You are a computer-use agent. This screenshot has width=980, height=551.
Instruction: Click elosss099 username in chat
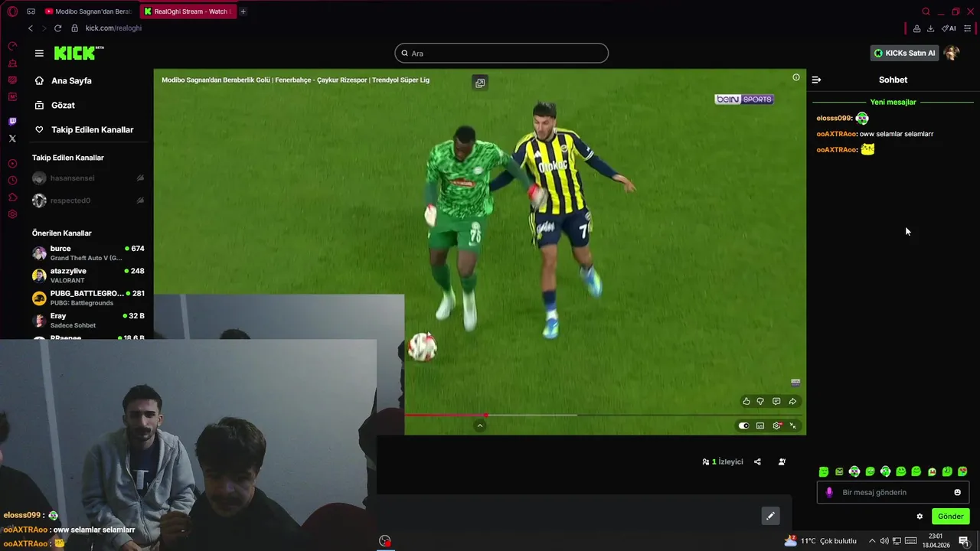834,118
